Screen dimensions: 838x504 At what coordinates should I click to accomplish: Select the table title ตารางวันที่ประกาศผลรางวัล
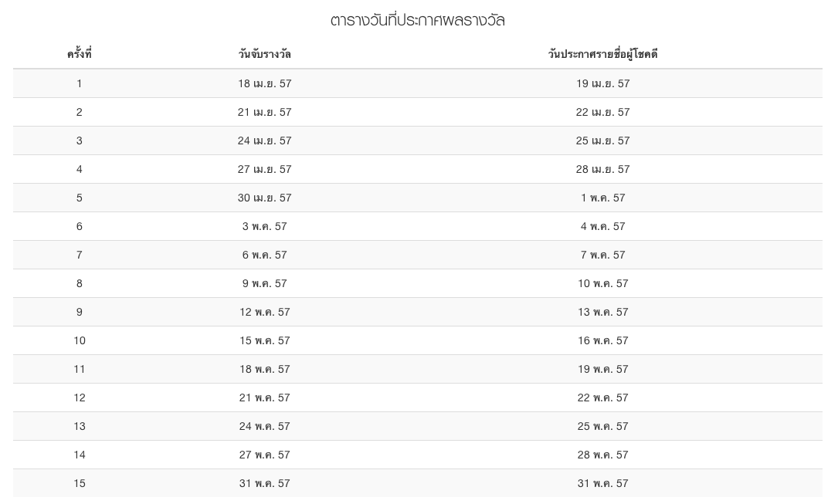coord(417,20)
